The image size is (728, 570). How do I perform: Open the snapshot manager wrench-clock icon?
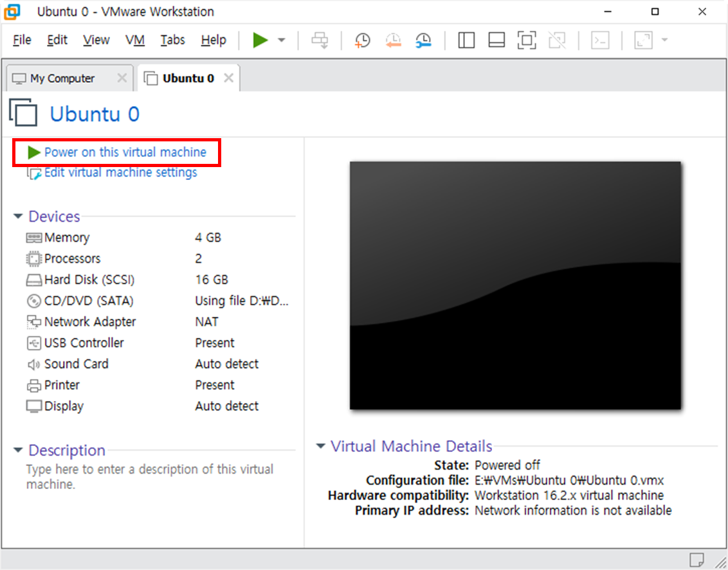click(x=423, y=40)
